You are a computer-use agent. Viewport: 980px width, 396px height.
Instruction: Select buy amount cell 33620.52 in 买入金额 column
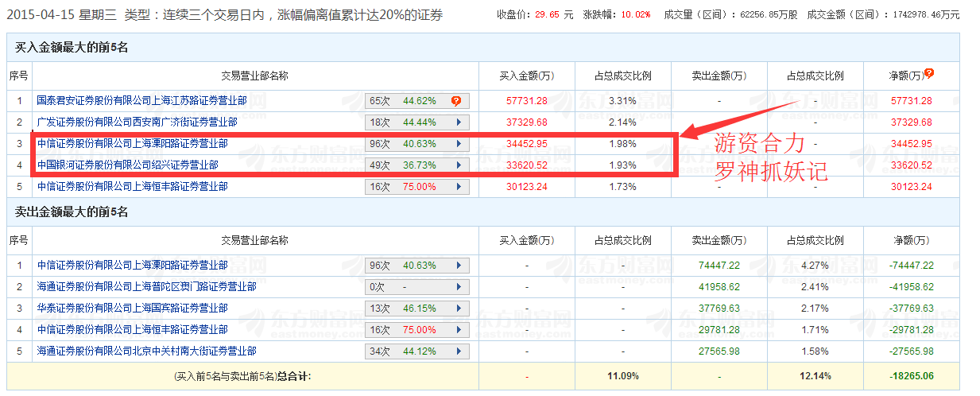pyautogui.click(x=526, y=165)
